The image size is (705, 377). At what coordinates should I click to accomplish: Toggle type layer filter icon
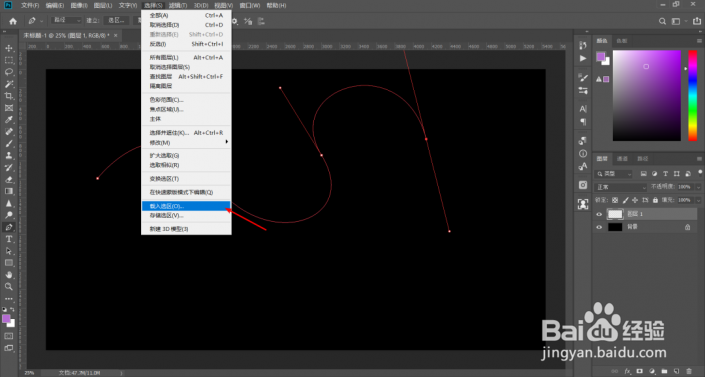coord(665,174)
